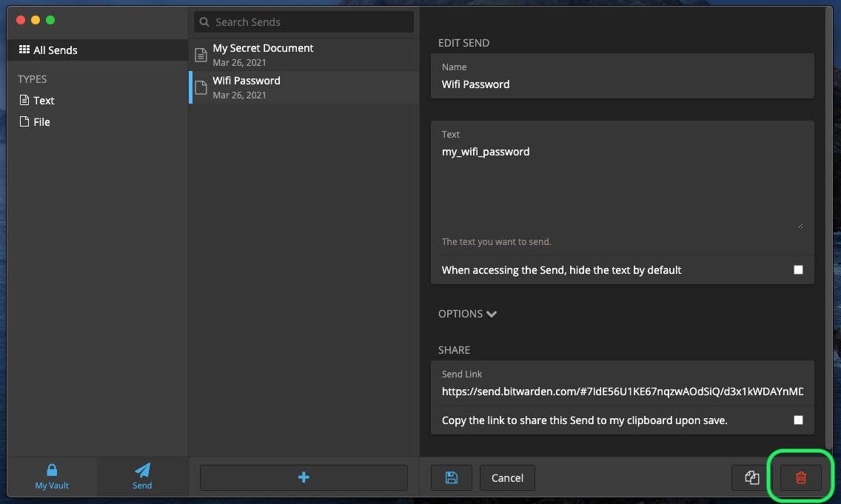The height and width of the screenshot is (504, 841).
Task: Add a new Send with plus button
Action: pos(304,477)
